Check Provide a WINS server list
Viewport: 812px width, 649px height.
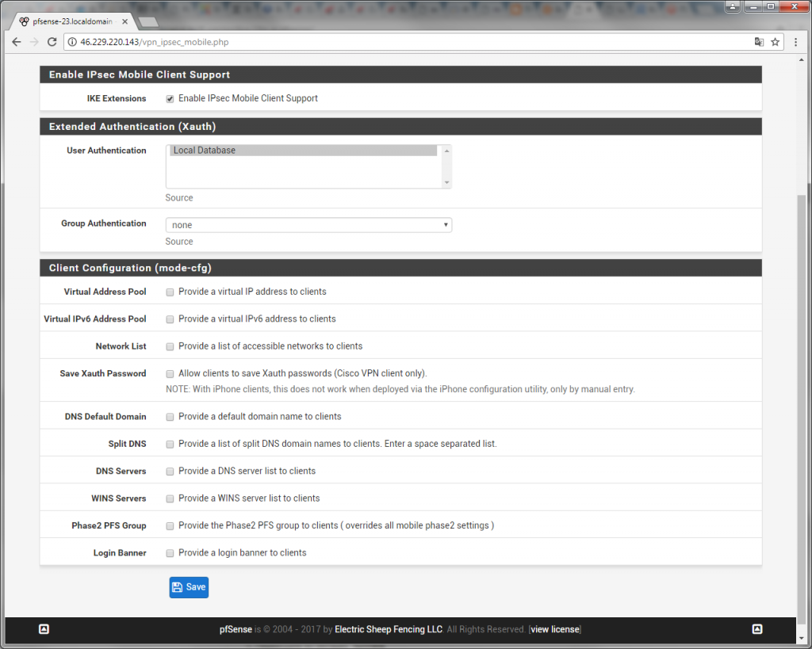(x=170, y=499)
